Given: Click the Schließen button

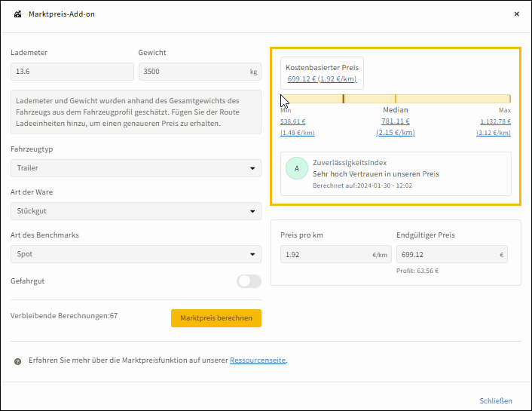Looking at the screenshot, I should coord(496,400).
